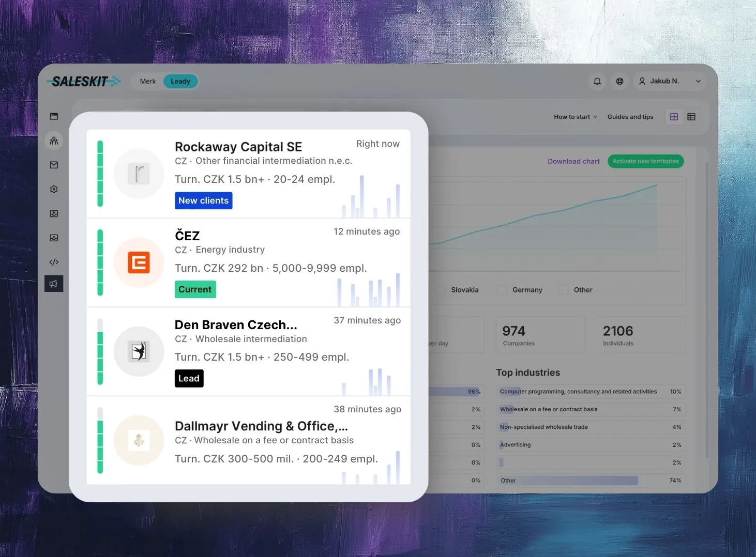Screen dimensions: 756x557
Task: Click Wholesale intermediation label
Action: point(251,339)
